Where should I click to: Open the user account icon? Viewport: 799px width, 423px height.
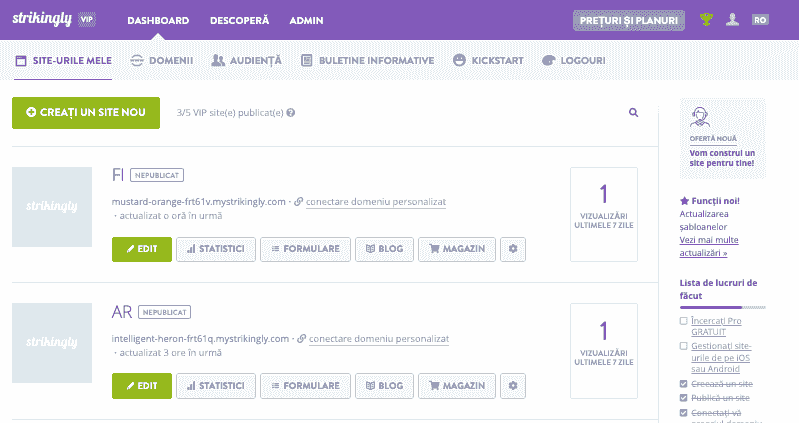(x=732, y=20)
